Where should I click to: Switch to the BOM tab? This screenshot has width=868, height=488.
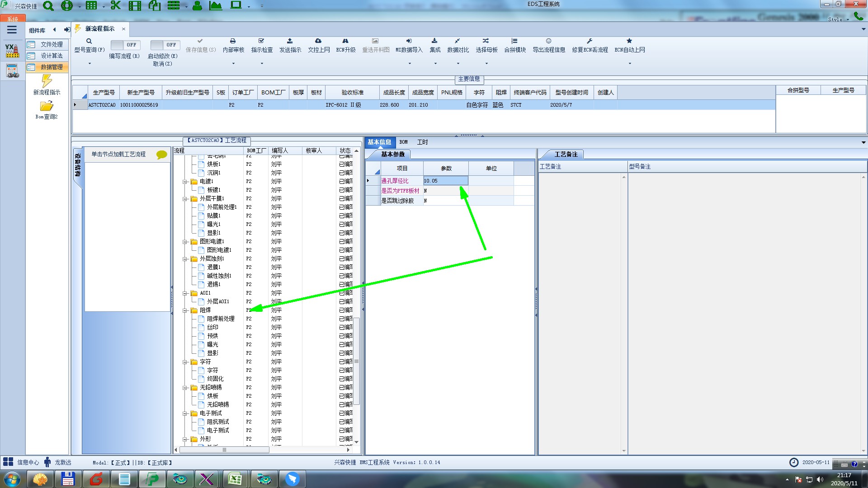[x=403, y=142]
